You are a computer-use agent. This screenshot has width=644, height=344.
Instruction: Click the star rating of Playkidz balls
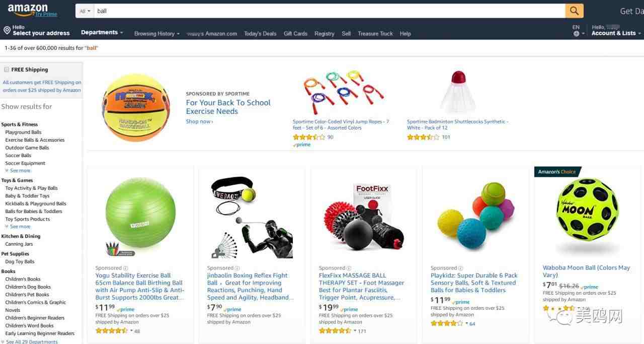point(447,323)
